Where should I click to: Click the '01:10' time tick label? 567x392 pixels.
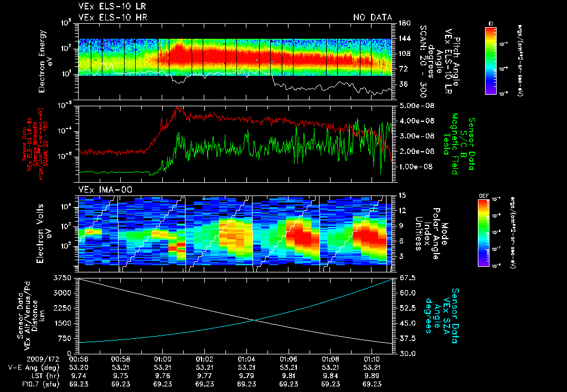[373, 359]
